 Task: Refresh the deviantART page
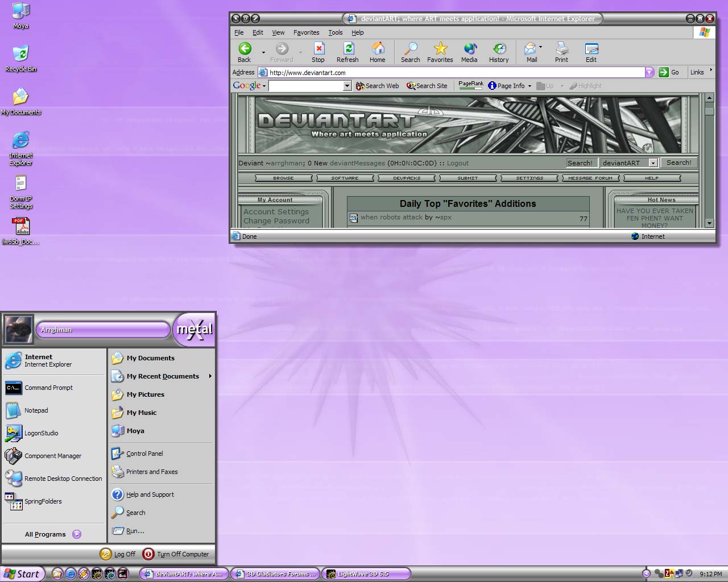click(x=348, y=52)
